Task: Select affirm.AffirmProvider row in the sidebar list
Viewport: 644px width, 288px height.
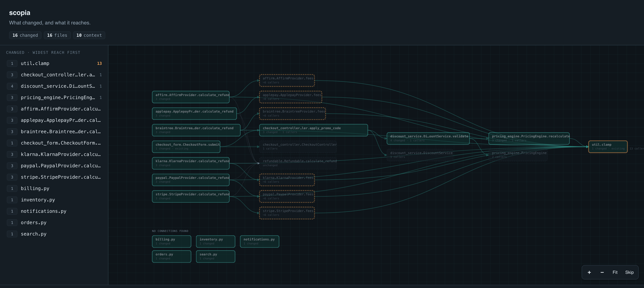Action: pos(54,109)
